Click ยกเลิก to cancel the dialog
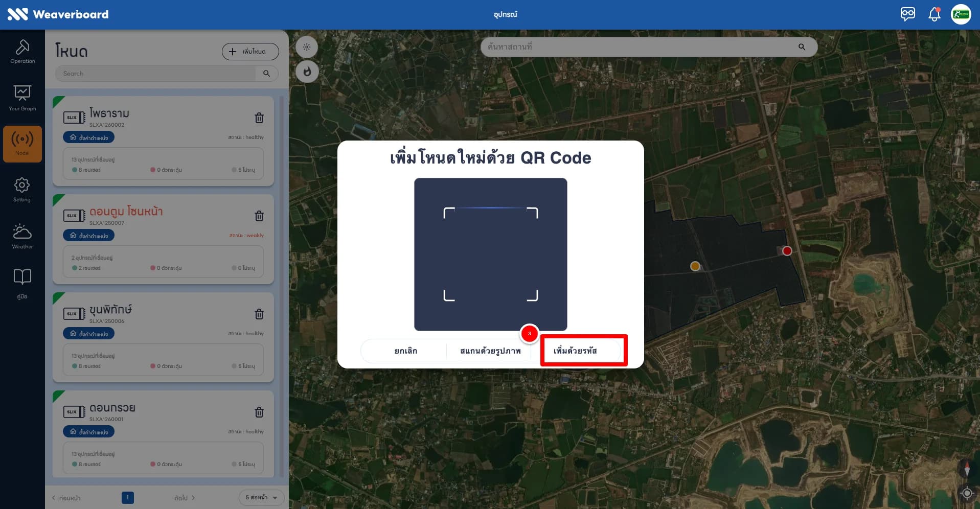 pos(405,351)
